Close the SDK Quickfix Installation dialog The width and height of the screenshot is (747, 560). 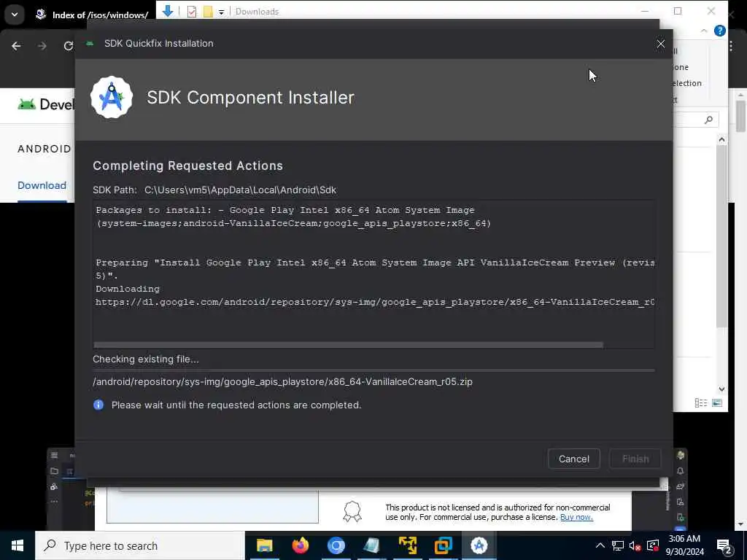click(660, 44)
